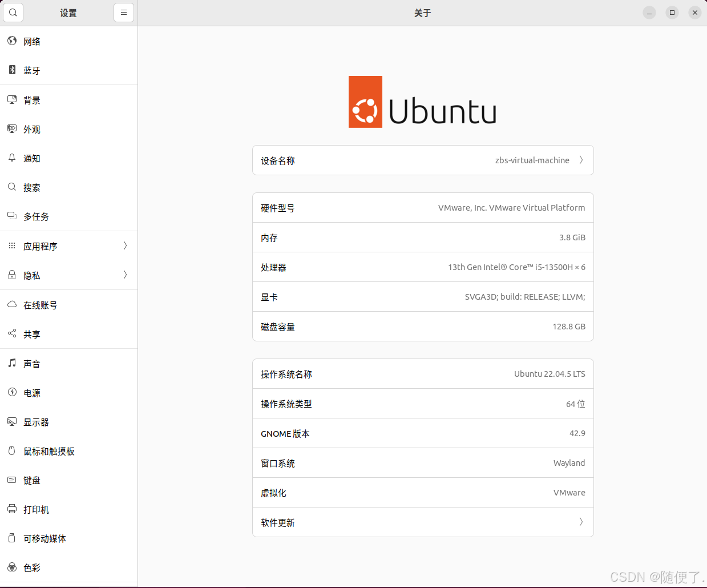Click the color wheel icon beside 色彩
Viewport: 707px width, 588px height.
12,567
